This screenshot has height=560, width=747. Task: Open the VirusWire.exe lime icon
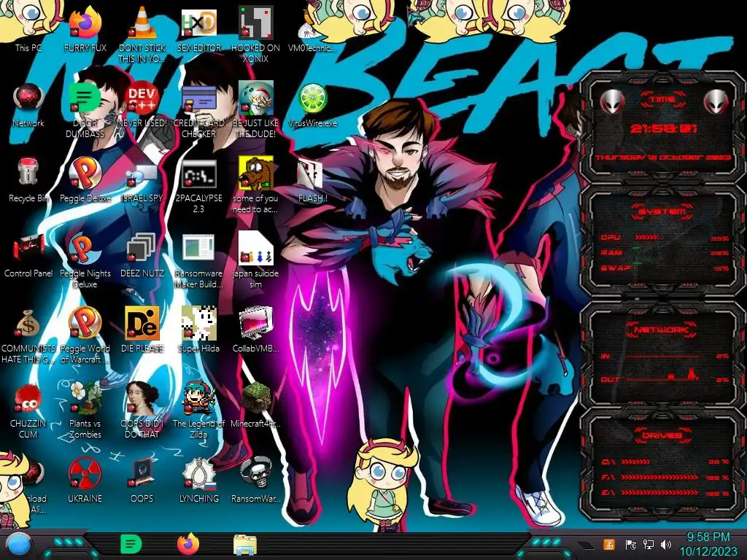point(312,105)
